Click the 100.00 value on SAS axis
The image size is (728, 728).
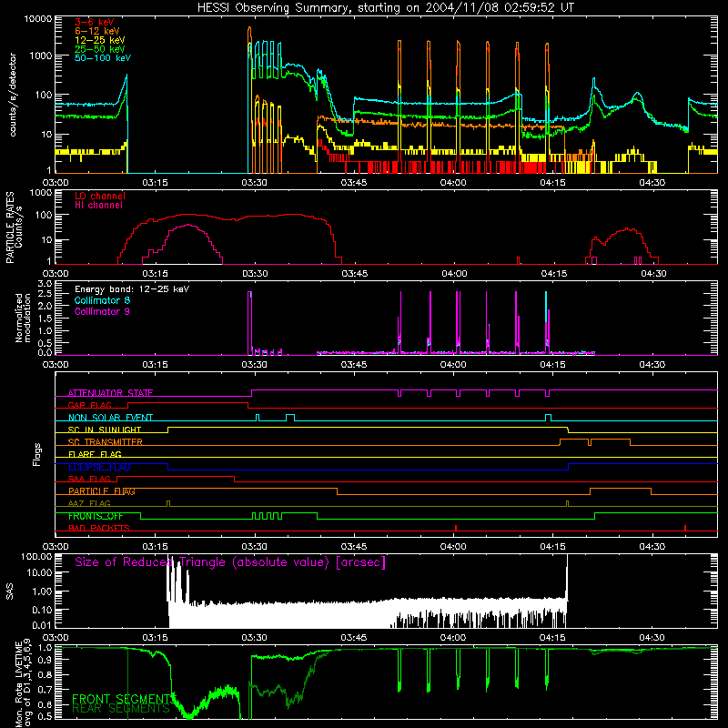point(36,557)
